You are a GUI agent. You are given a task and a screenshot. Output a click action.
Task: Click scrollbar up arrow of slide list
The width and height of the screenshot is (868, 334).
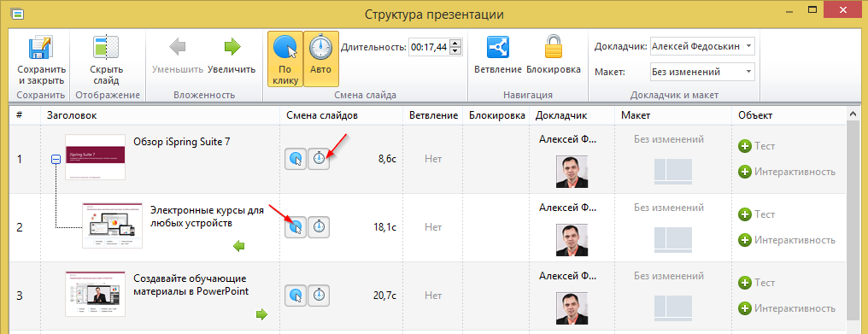coord(853,114)
